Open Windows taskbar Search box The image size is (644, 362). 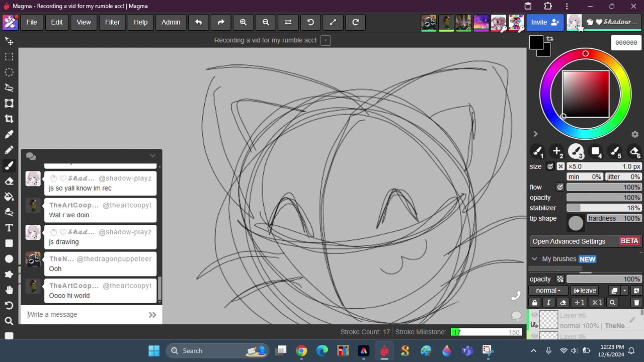click(x=217, y=351)
